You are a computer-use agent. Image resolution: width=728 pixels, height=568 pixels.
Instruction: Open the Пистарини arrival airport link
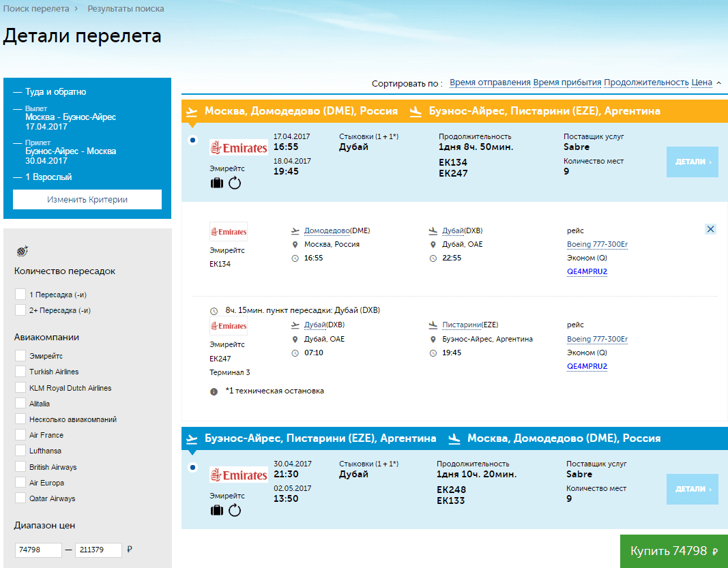coord(461,325)
